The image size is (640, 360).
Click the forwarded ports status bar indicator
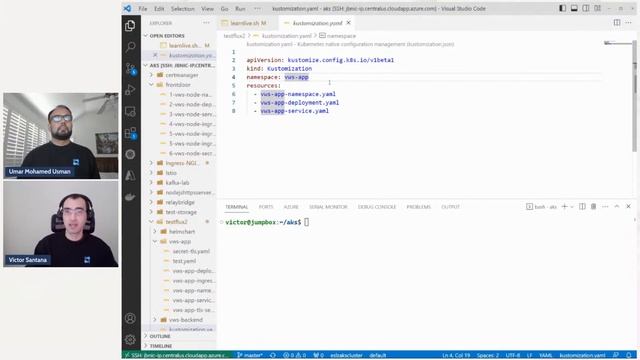click(x=319, y=355)
